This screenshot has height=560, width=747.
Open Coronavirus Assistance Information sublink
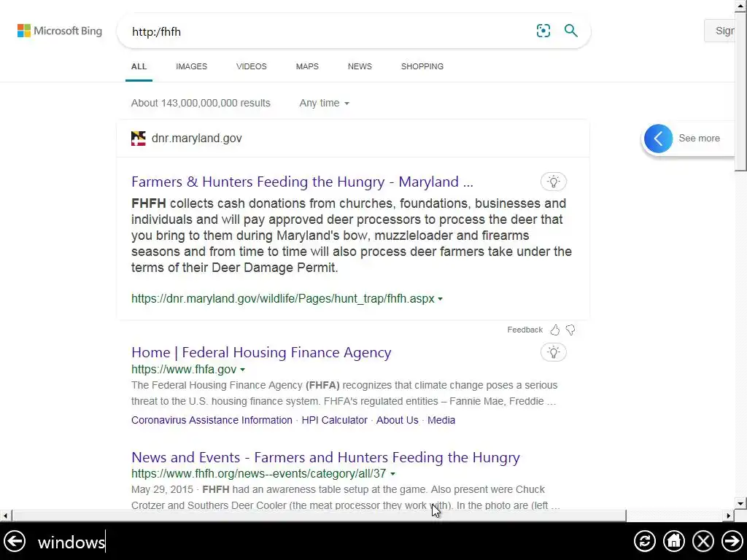tap(212, 420)
